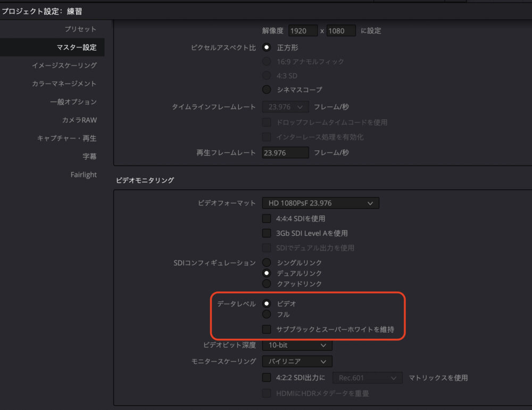Choose シネマスコープ pixel aspect ratio
Viewport: 532px width, 410px height.
coord(267,89)
